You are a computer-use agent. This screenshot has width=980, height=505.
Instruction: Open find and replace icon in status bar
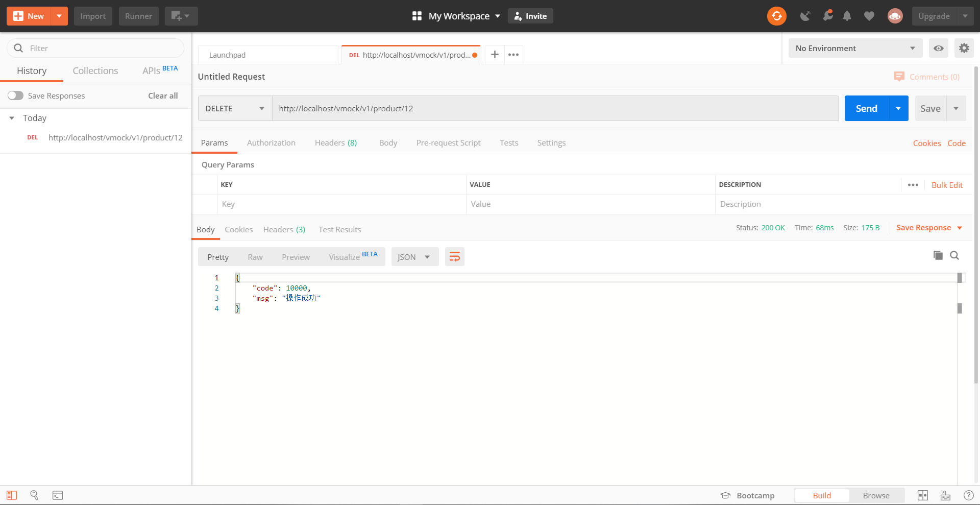click(x=34, y=495)
